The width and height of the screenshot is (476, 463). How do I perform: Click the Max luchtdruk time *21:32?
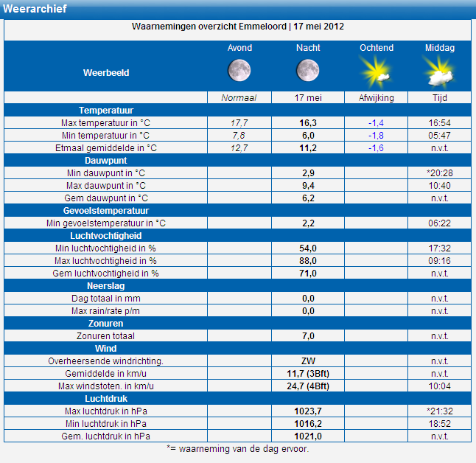[x=440, y=411]
